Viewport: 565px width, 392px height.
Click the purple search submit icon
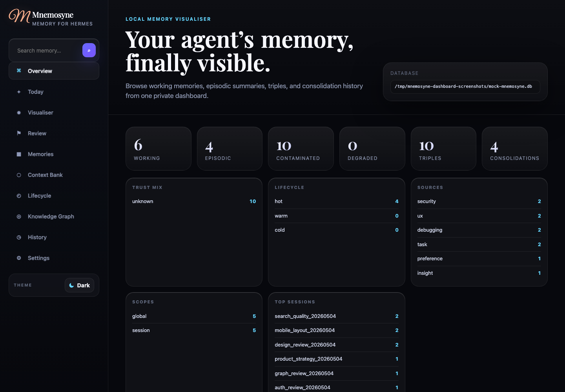point(89,50)
